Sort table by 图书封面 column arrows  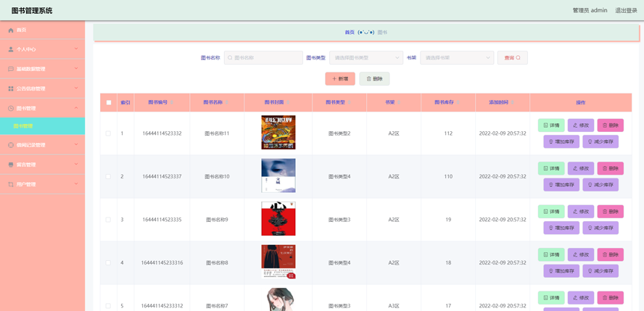point(288,102)
